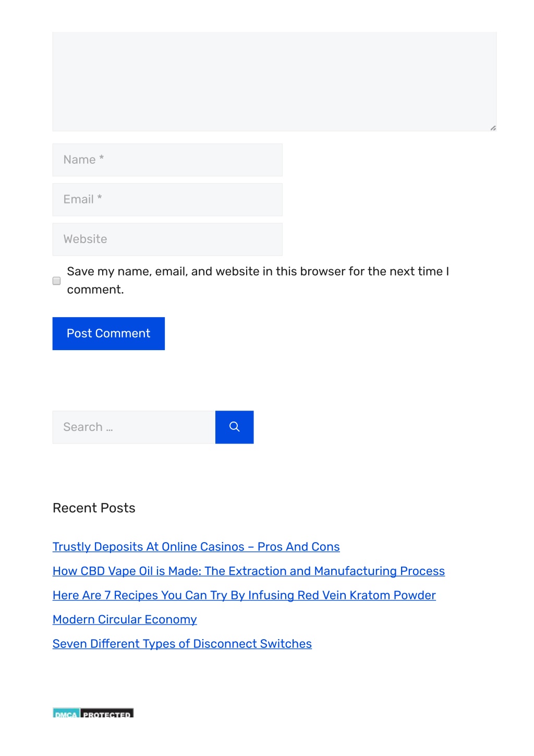Image resolution: width=534 pixels, height=756 pixels.
Task: Click the magnifying glass search button
Action: 234,427
